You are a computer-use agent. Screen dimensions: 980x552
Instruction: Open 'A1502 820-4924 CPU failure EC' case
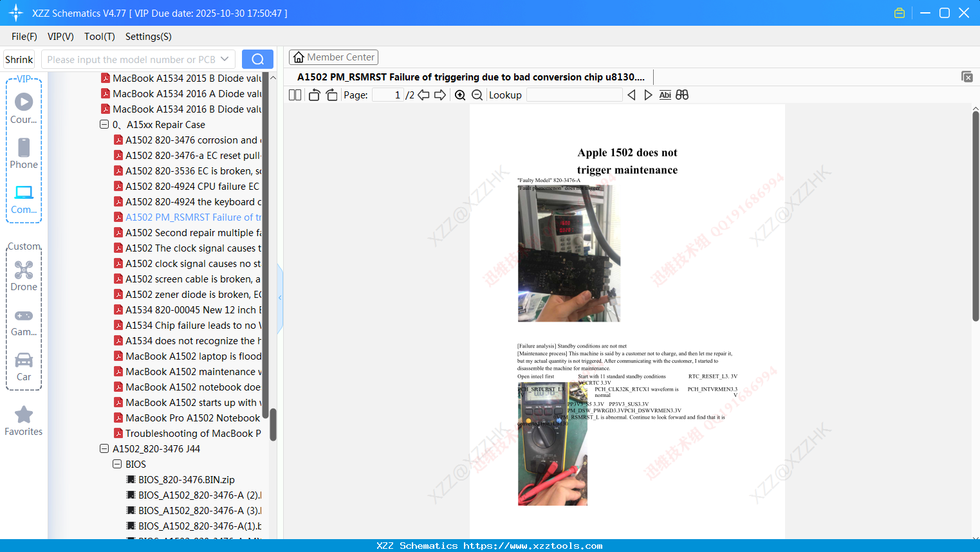(x=187, y=187)
